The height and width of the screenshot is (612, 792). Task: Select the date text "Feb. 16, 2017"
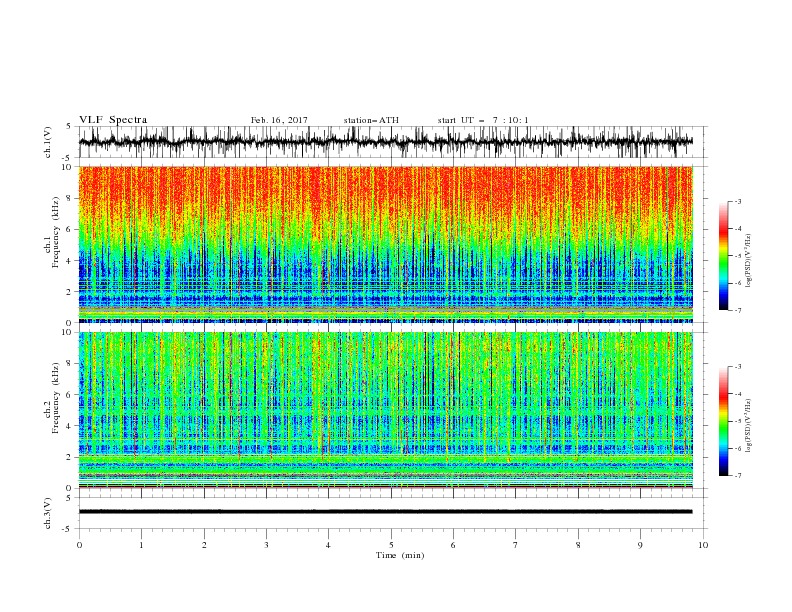(279, 120)
